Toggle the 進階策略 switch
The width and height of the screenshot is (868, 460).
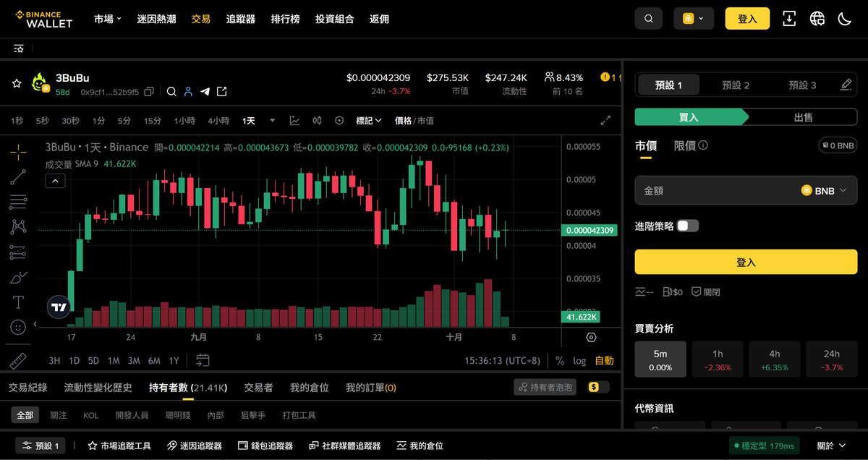(x=688, y=226)
